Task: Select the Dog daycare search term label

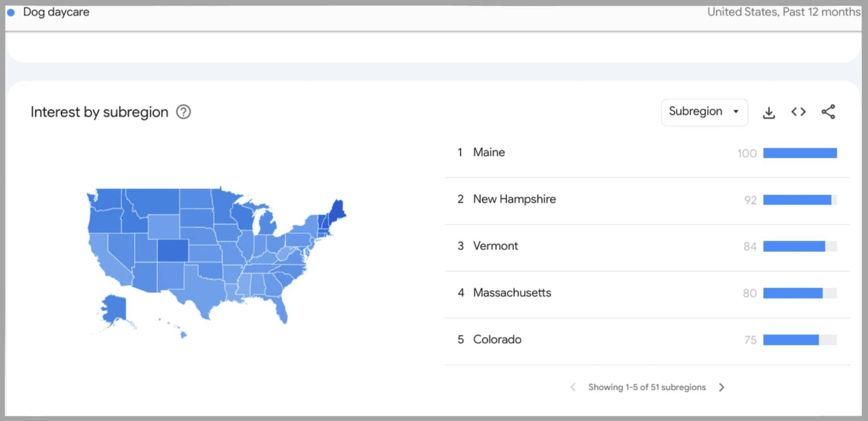Action: coord(56,11)
